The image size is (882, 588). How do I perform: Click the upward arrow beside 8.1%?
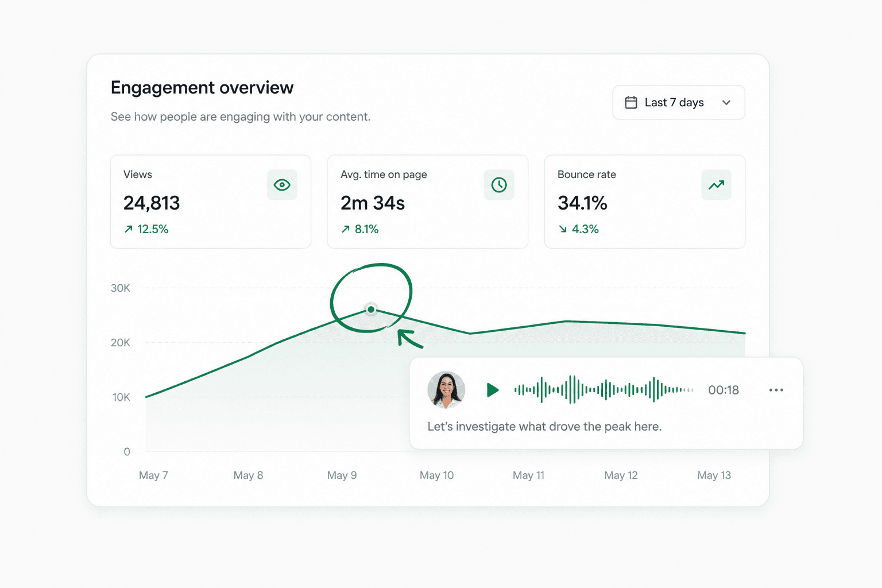click(x=346, y=229)
